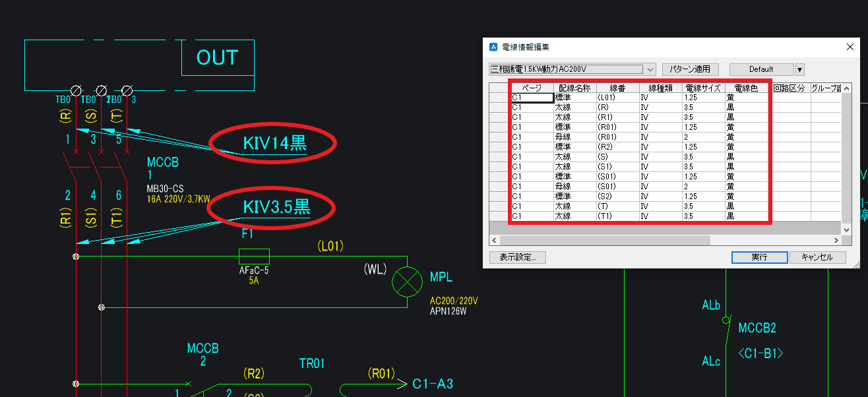Screen dimensions: 868x397
Task: Click the horizontal scrollbar right arrow
Action: coord(836,240)
